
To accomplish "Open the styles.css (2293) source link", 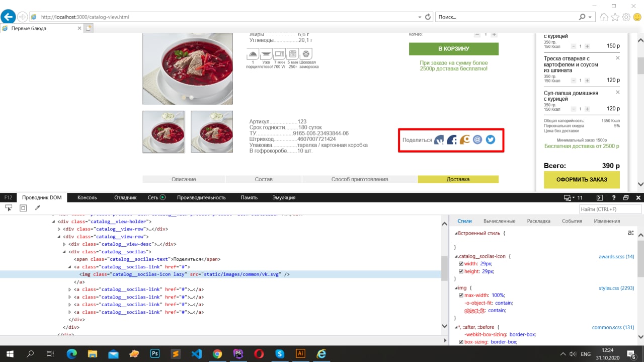I will click(616, 288).
